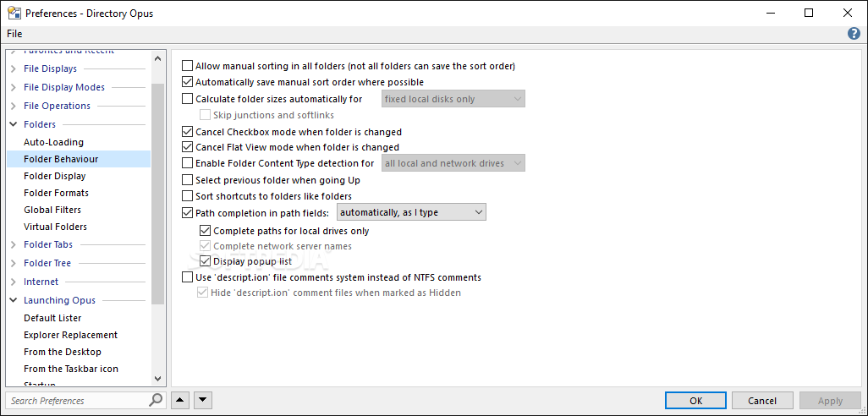The height and width of the screenshot is (416, 868).
Task: Click inside the Search Preferences field
Action: coord(78,401)
